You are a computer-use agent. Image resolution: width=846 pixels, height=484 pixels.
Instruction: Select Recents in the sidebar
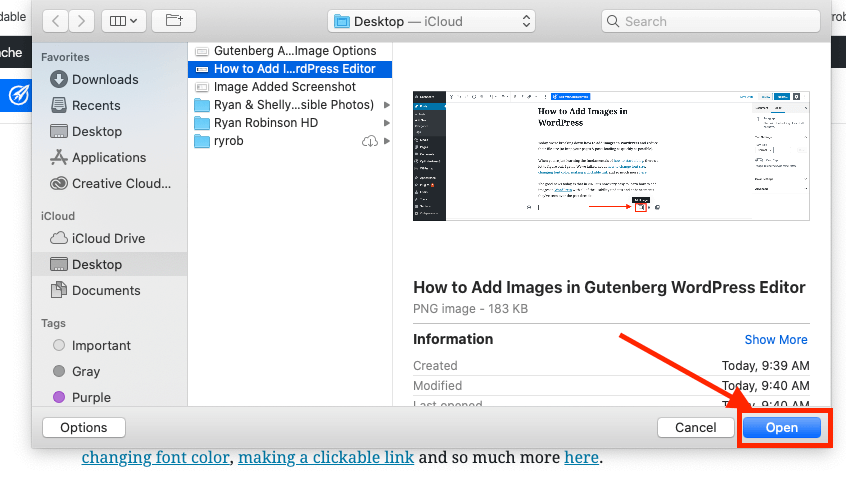point(96,106)
